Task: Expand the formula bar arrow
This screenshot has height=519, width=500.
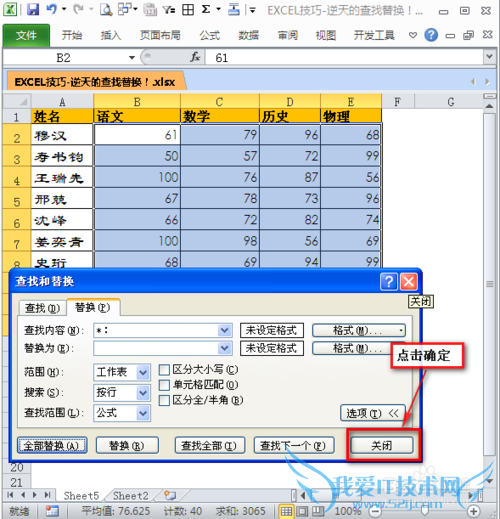Action: pos(489,57)
